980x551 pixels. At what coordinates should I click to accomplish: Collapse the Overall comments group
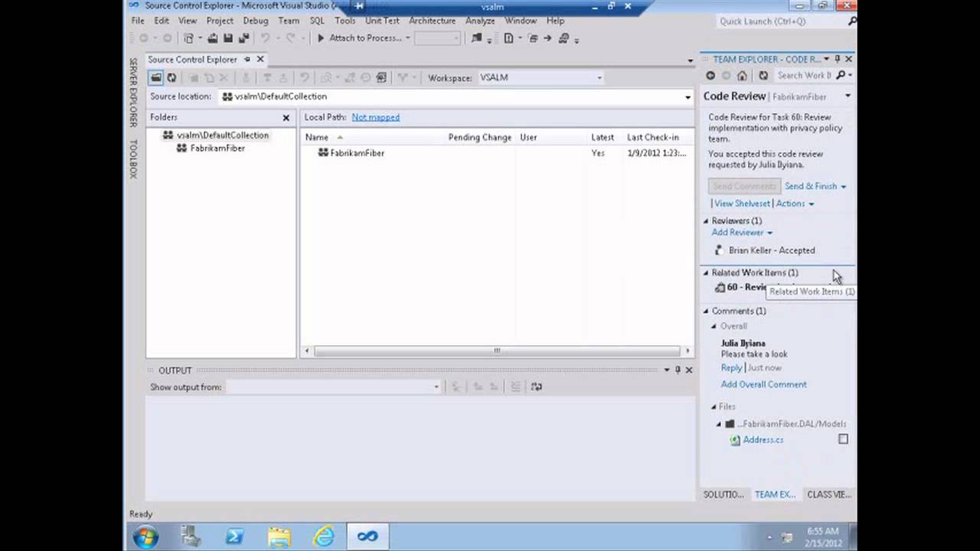pyautogui.click(x=714, y=327)
